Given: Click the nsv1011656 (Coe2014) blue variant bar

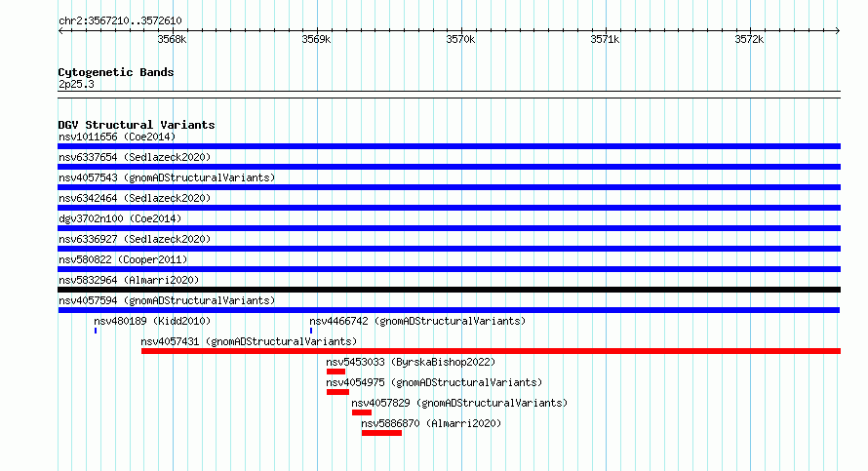Looking at the screenshot, I should (449, 146).
